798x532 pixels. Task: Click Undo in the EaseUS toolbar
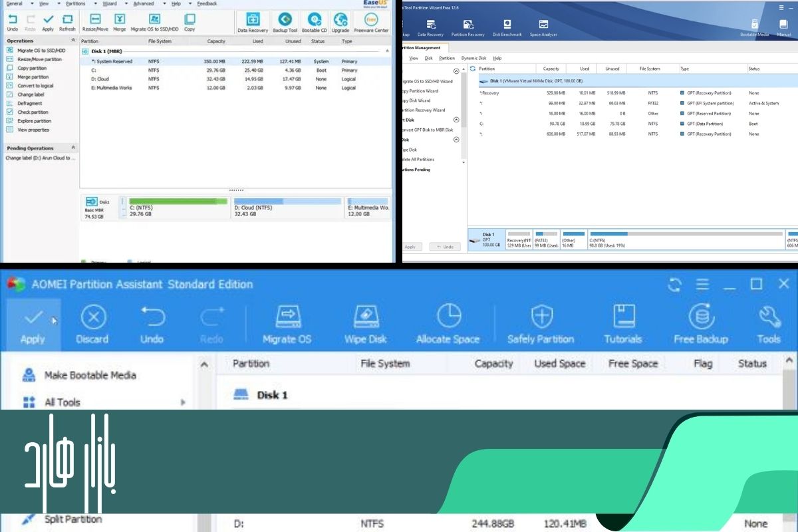coord(13,23)
